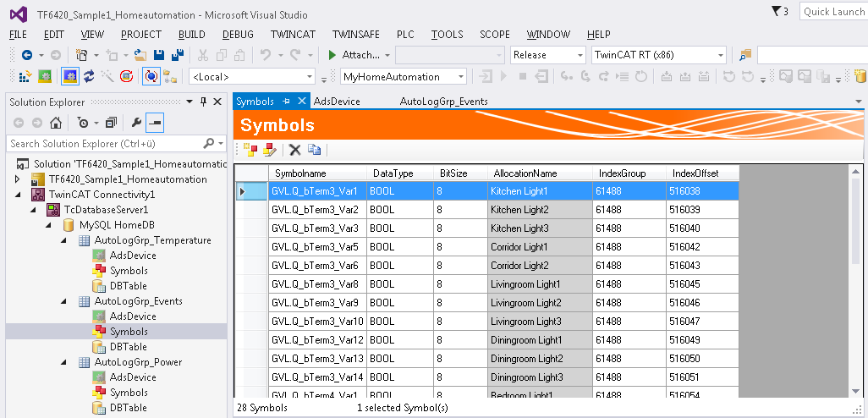Open the TwinCAT RT (x86) platform dropdown
The height and width of the screenshot is (418, 868).
[x=721, y=55]
